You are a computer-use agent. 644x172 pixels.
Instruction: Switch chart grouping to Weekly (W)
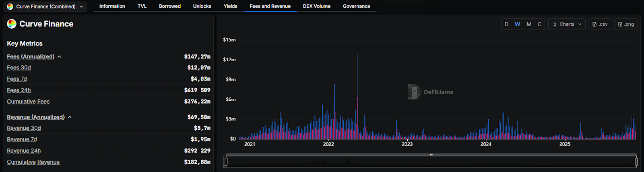coord(517,24)
